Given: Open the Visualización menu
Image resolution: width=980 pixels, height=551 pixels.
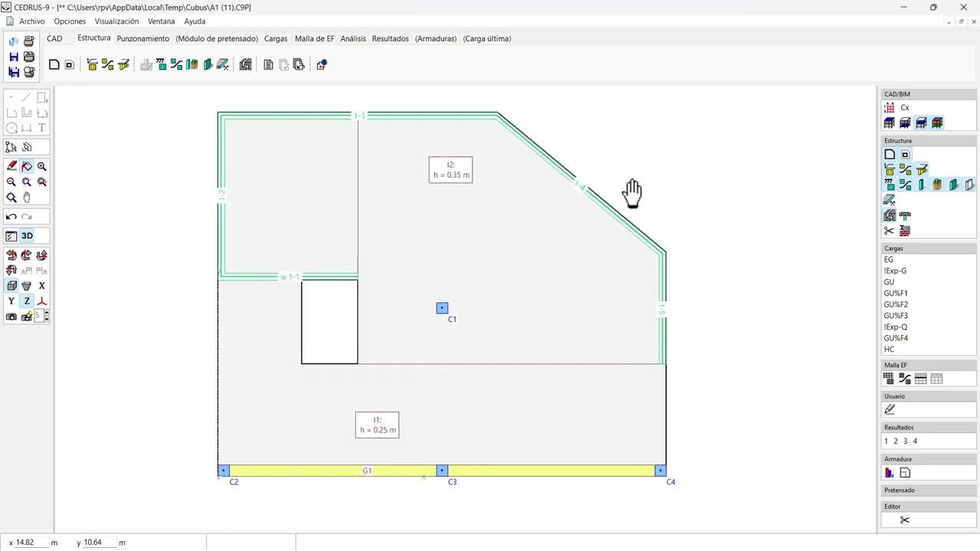Looking at the screenshot, I should click(116, 21).
